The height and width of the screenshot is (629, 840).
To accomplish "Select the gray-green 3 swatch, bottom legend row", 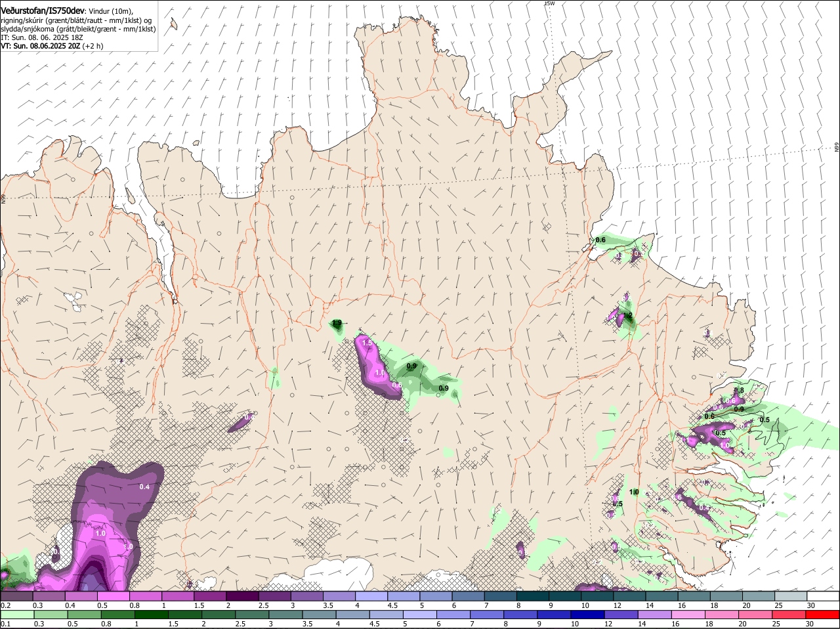I will 285,615.
